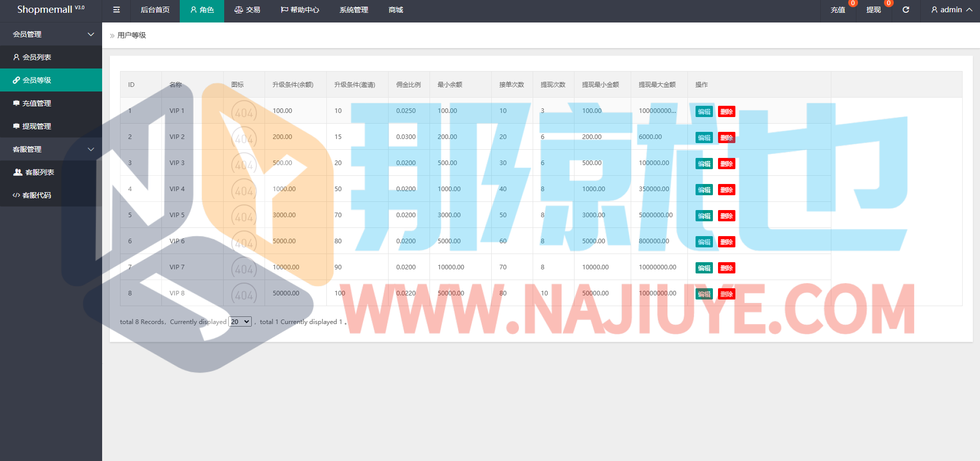Collapse the 会员管理 sidebar group
This screenshot has width=980, height=461.
[51, 34]
